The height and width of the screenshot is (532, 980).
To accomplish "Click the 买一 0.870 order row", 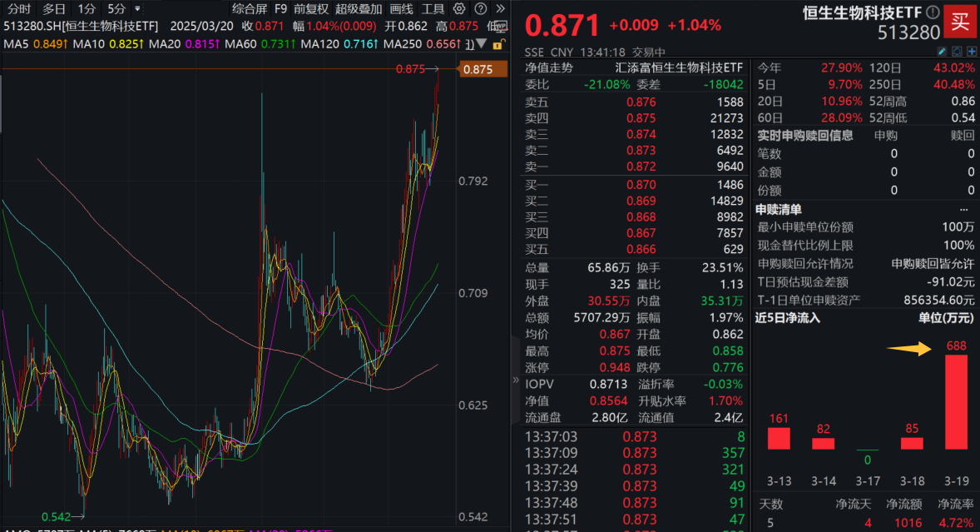I will click(634, 185).
